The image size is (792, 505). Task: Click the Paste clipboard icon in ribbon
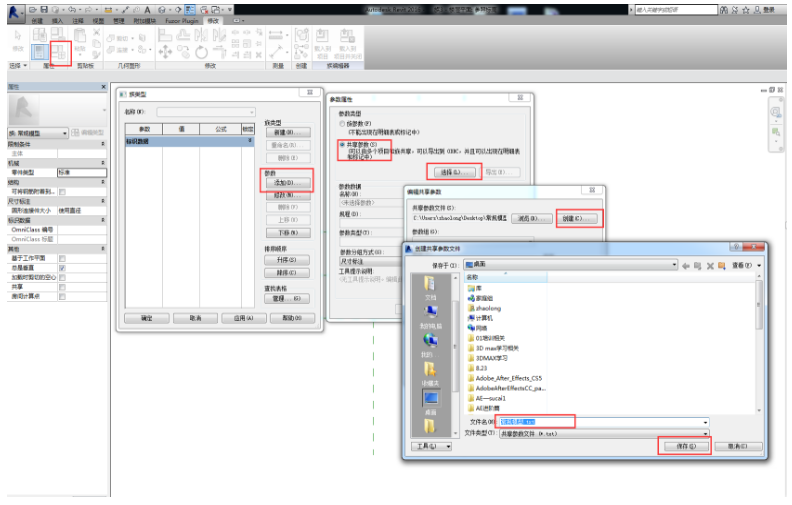(80, 36)
